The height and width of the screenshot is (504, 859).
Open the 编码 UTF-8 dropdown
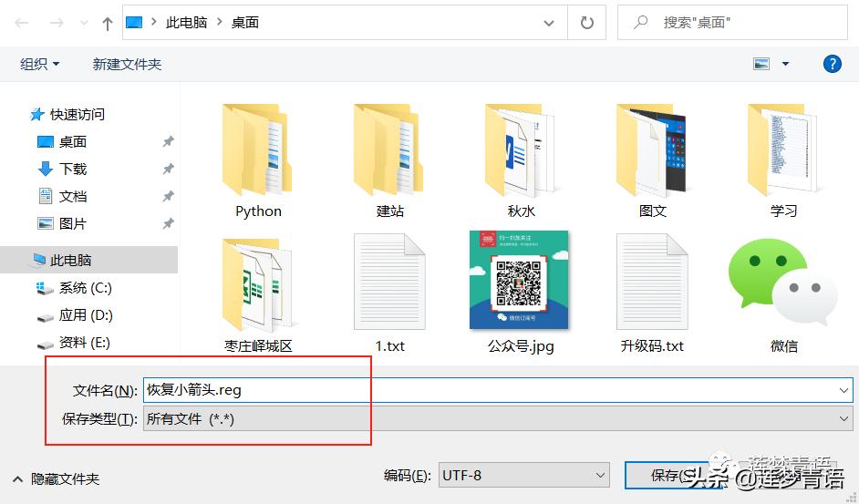click(523, 475)
